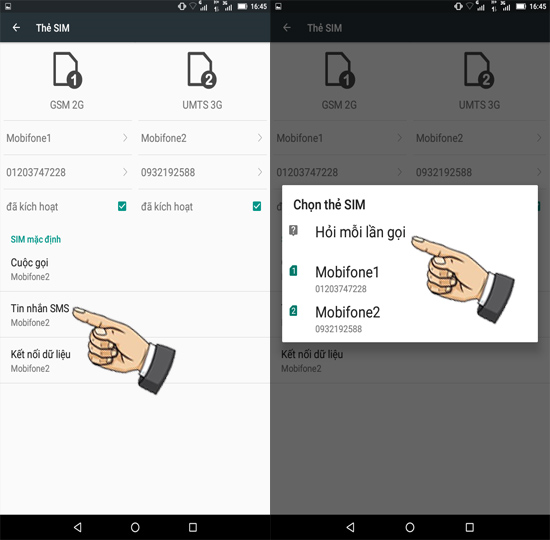
Task: Tap Mobifone2 name row on left screen
Action: click(202, 138)
